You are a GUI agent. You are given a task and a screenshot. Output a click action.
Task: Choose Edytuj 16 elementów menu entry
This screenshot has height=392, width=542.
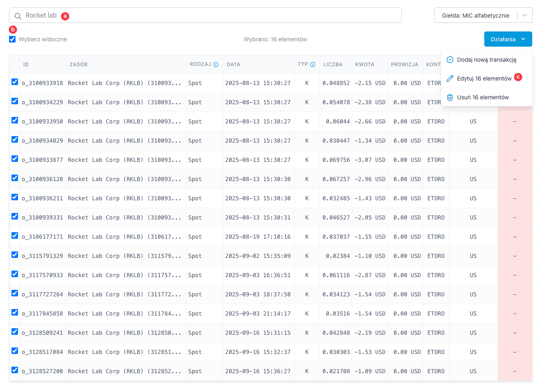pyautogui.click(x=484, y=78)
